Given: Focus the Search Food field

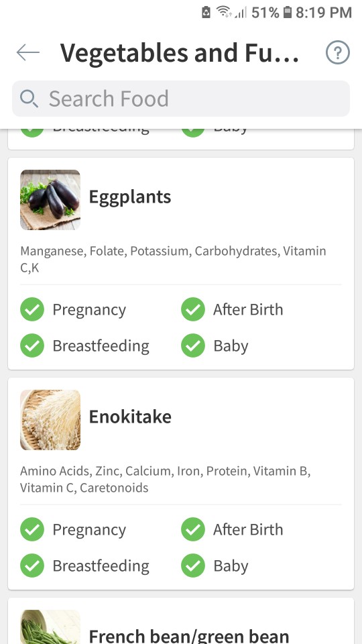Looking at the screenshot, I should (x=181, y=99).
